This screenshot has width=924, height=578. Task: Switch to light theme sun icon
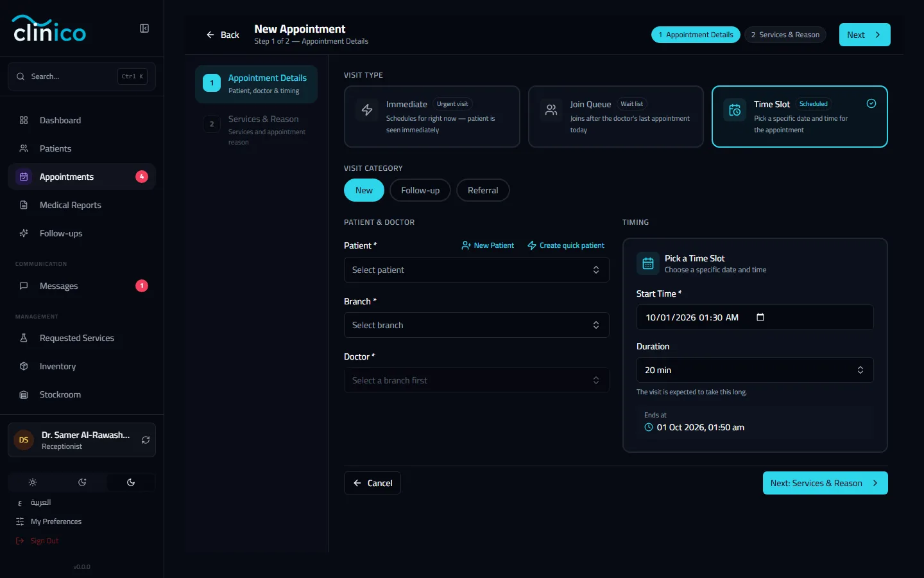tap(33, 482)
